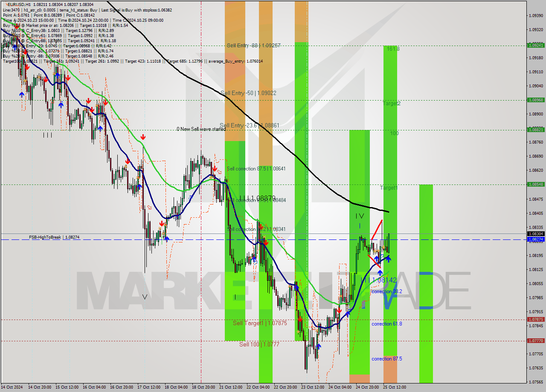This screenshot has height=392, width=546.
Task: Click the 1.08125 price axis value
Action: click(535, 269)
